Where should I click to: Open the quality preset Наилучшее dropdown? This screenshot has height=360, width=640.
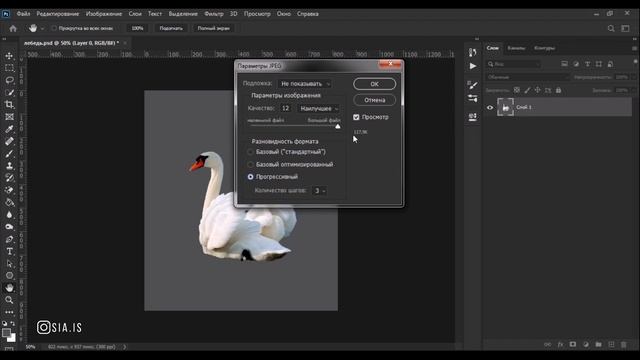click(x=319, y=109)
